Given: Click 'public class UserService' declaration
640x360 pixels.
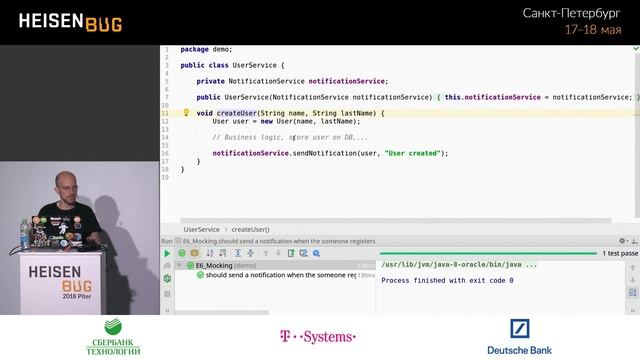Looking at the screenshot, I should (229, 65).
